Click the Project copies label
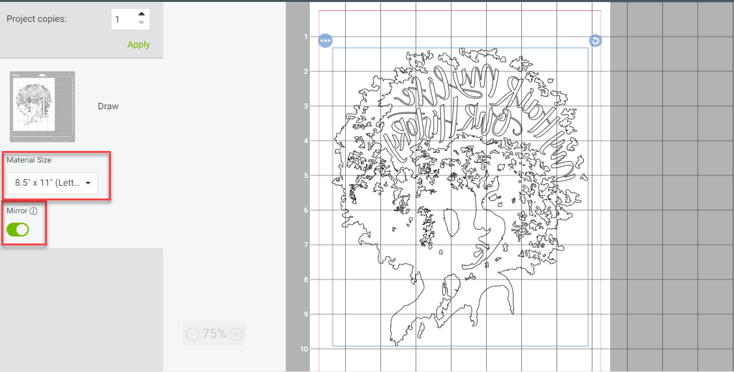Viewport: 734px width, 372px height. point(37,19)
